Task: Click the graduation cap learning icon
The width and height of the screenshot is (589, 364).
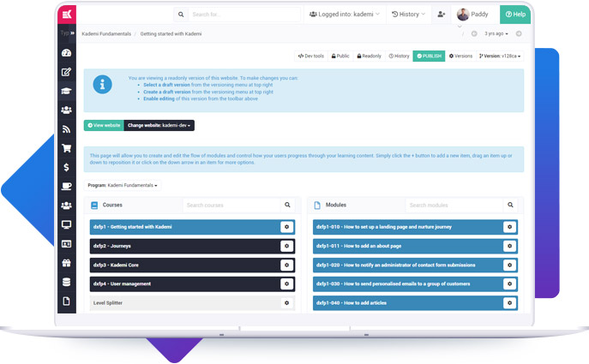Action: point(66,91)
